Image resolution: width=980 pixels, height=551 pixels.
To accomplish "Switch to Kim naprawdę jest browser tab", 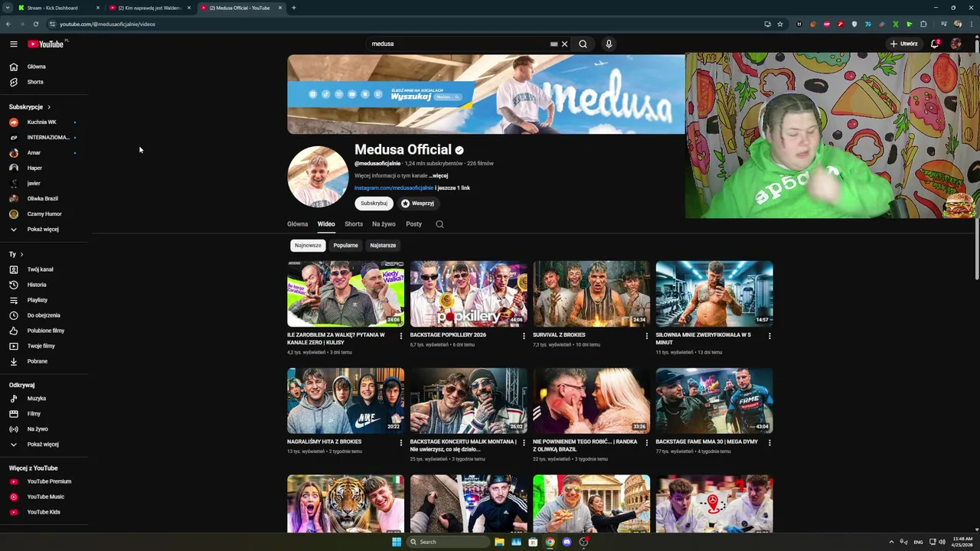I will (149, 8).
